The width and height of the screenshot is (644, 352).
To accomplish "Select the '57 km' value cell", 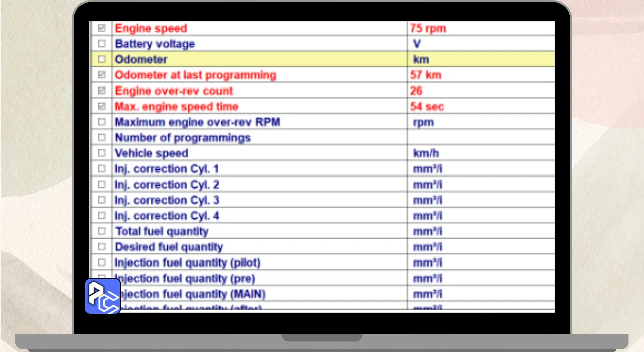I will pos(425,75).
